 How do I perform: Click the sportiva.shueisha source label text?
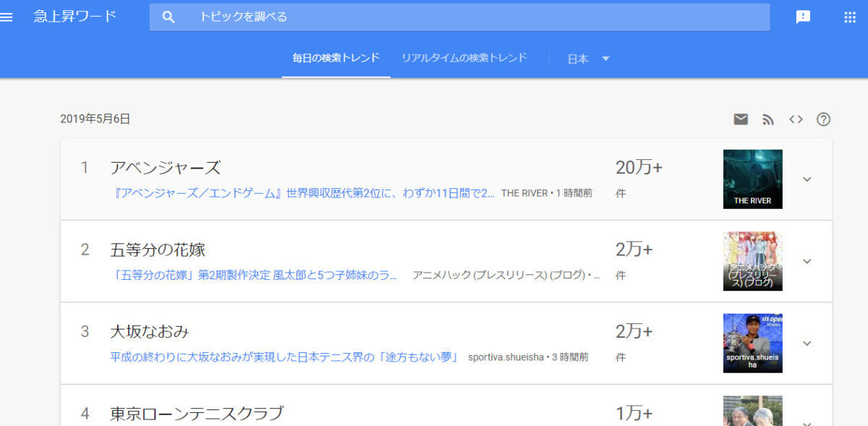[506, 357]
